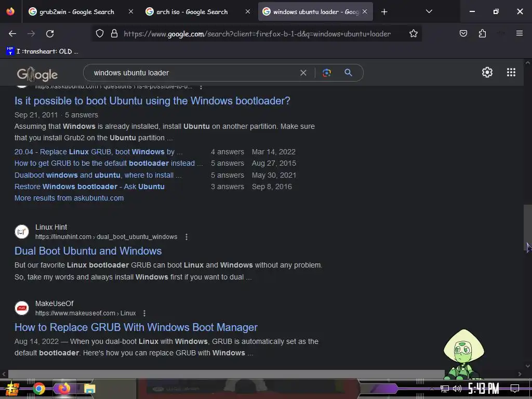This screenshot has width=532, height=399.
Task: Open Firefox from the taskbar
Action: pos(64,389)
